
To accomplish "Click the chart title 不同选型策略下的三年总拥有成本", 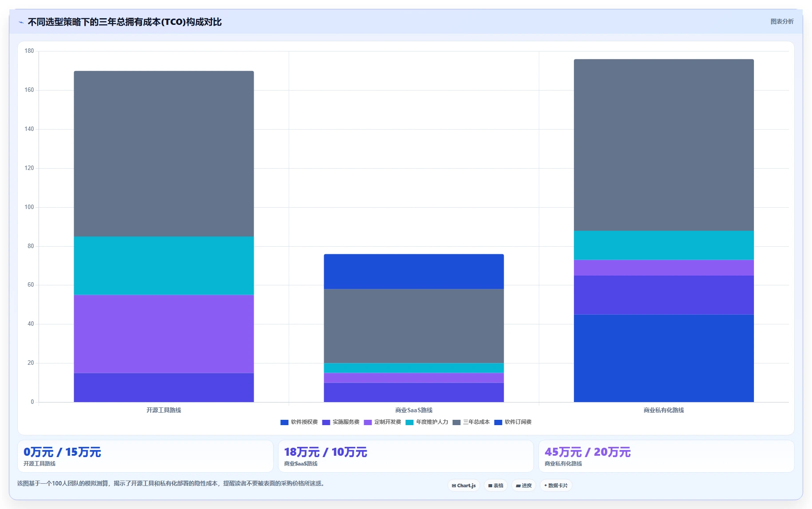I will (x=125, y=22).
